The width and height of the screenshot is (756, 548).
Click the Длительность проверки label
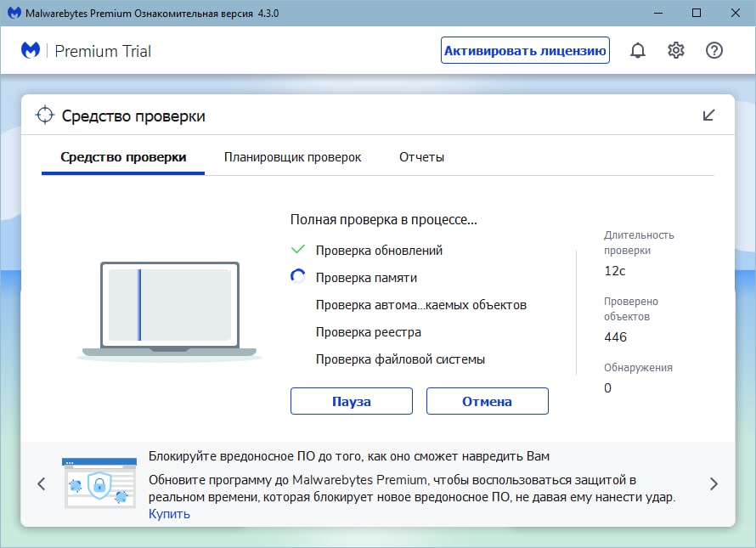pos(639,243)
